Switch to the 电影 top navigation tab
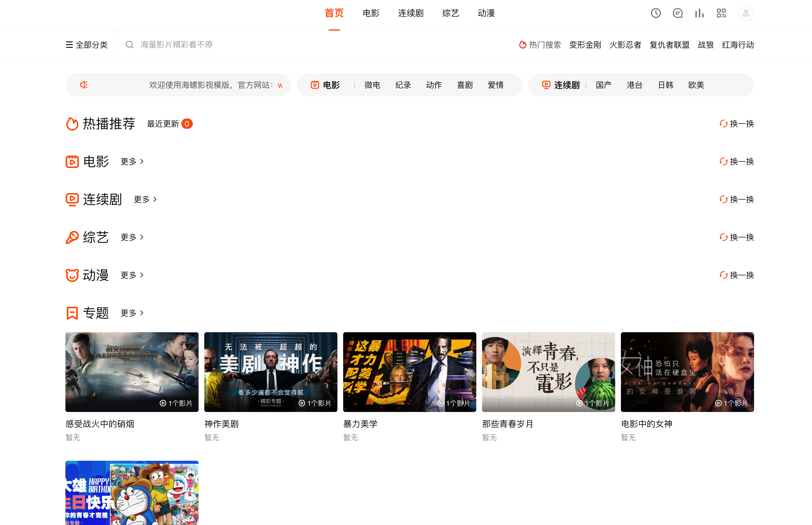Image resolution: width=812 pixels, height=525 pixels. click(371, 13)
